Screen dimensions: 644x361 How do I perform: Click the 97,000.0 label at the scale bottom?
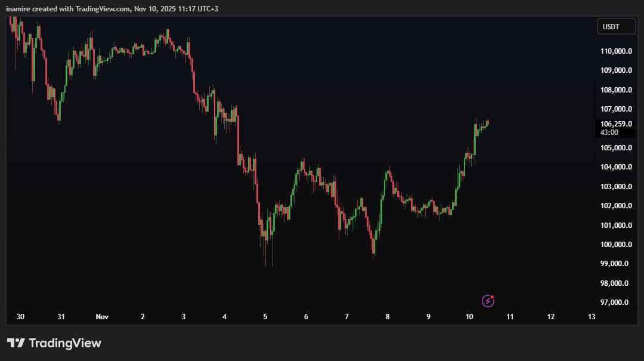615,301
